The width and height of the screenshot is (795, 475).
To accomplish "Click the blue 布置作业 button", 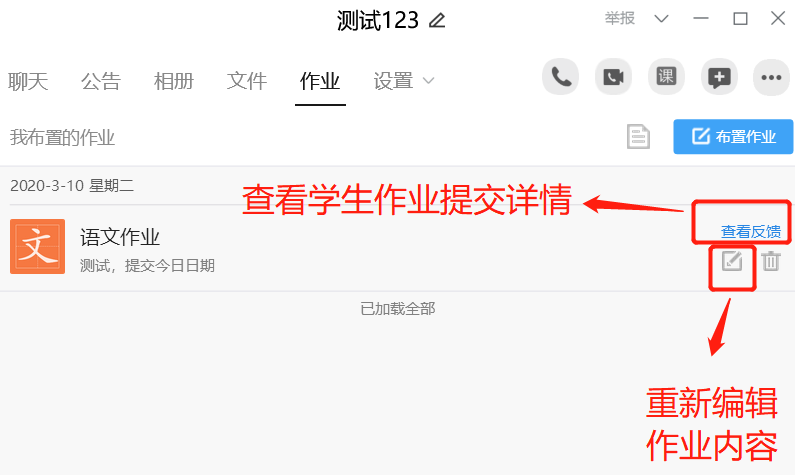I will point(733,136).
